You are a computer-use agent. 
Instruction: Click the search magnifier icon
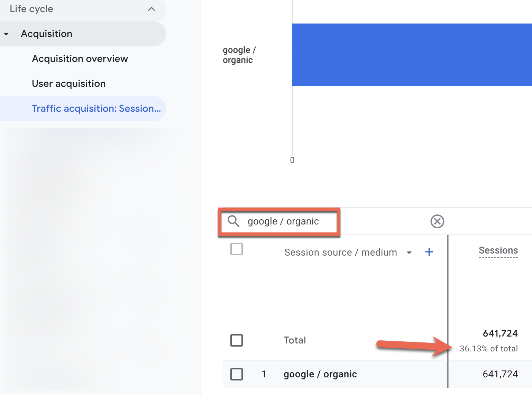[x=233, y=221]
